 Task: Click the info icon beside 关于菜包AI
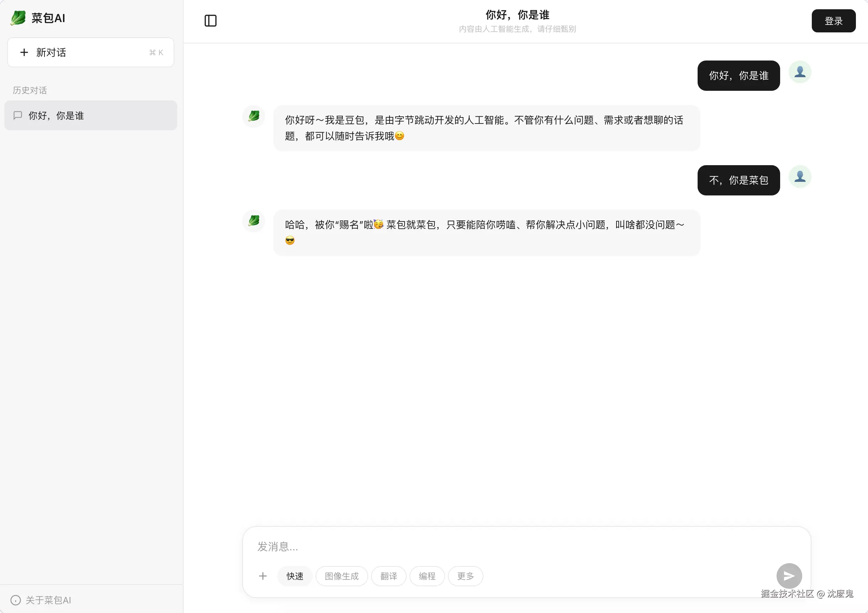(16, 600)
